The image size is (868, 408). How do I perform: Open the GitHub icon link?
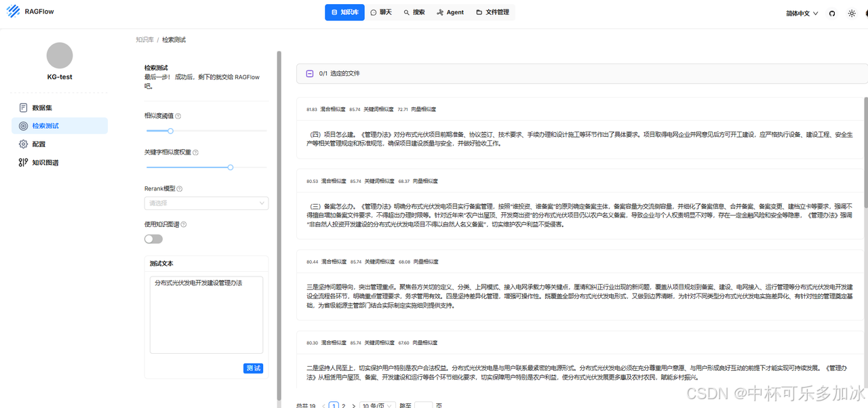832,14
